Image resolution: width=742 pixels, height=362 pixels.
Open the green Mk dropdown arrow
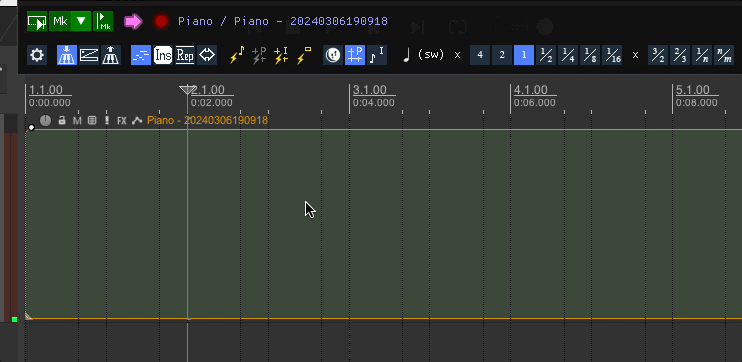tap(81, 21)
